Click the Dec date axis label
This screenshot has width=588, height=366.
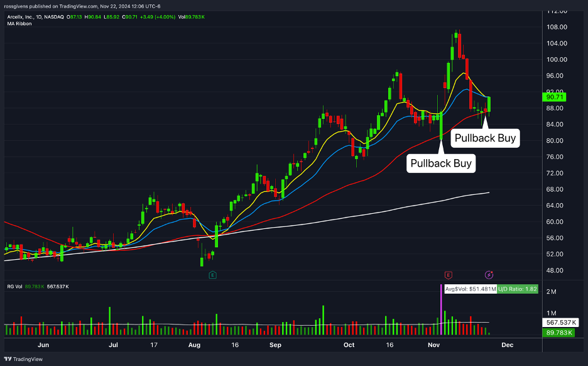[508, 345]
